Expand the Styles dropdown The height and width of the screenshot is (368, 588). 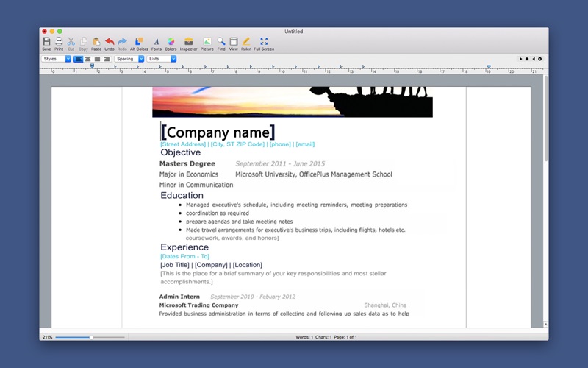[x=57, y=59]
